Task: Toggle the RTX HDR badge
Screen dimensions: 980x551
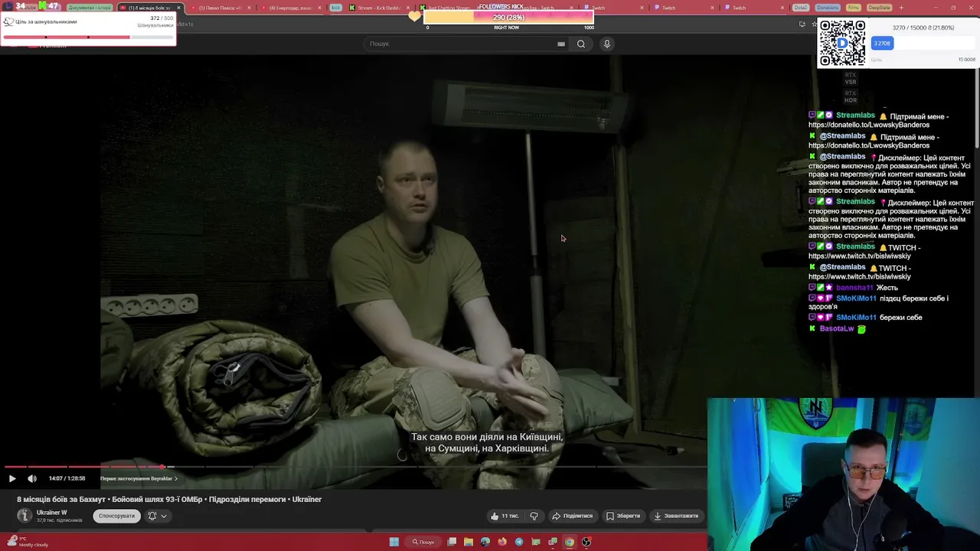Action: click(851, 96)
